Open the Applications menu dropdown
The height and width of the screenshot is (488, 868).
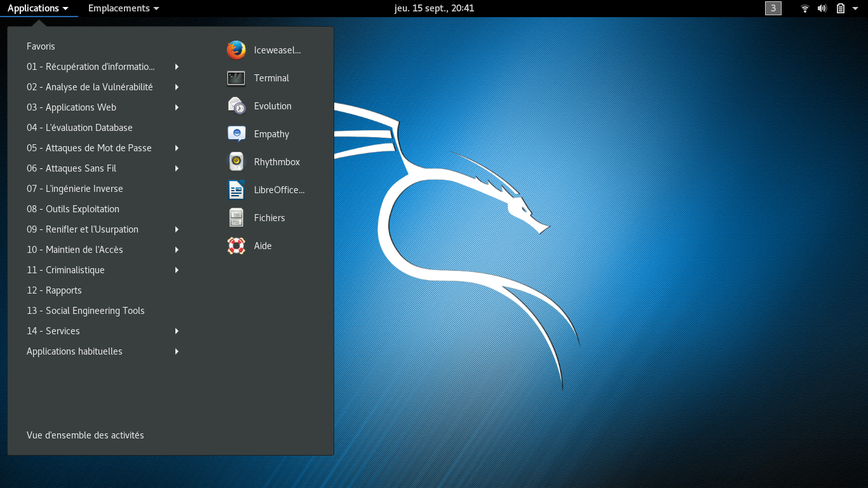[38, 8]
